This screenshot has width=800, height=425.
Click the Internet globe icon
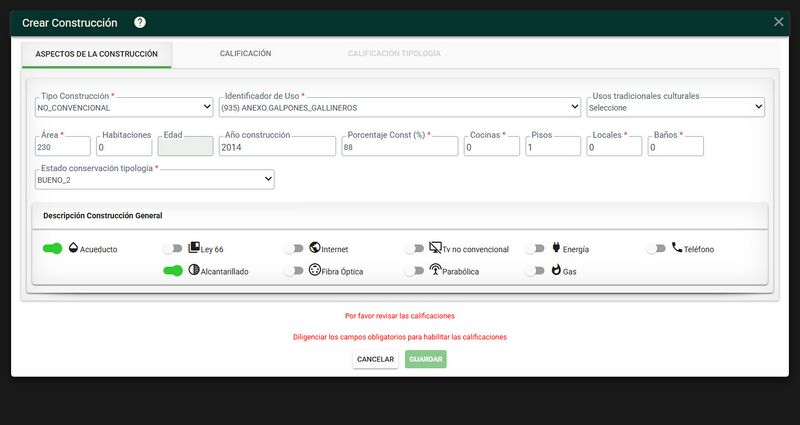pos(315,248)
